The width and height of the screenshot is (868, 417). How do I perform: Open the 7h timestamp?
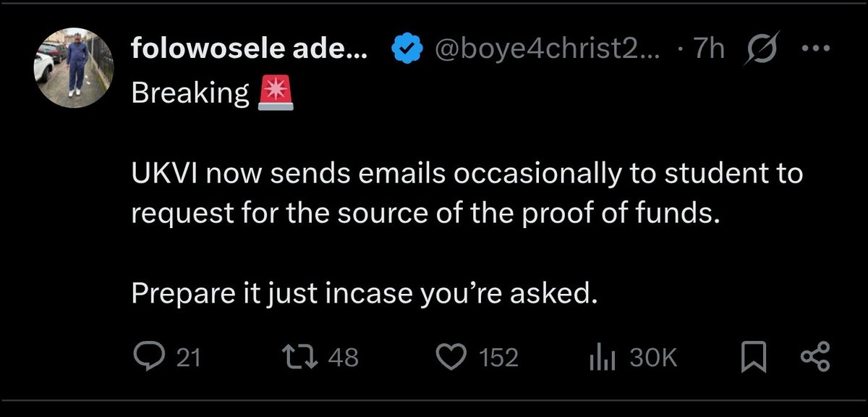(709, 50)
